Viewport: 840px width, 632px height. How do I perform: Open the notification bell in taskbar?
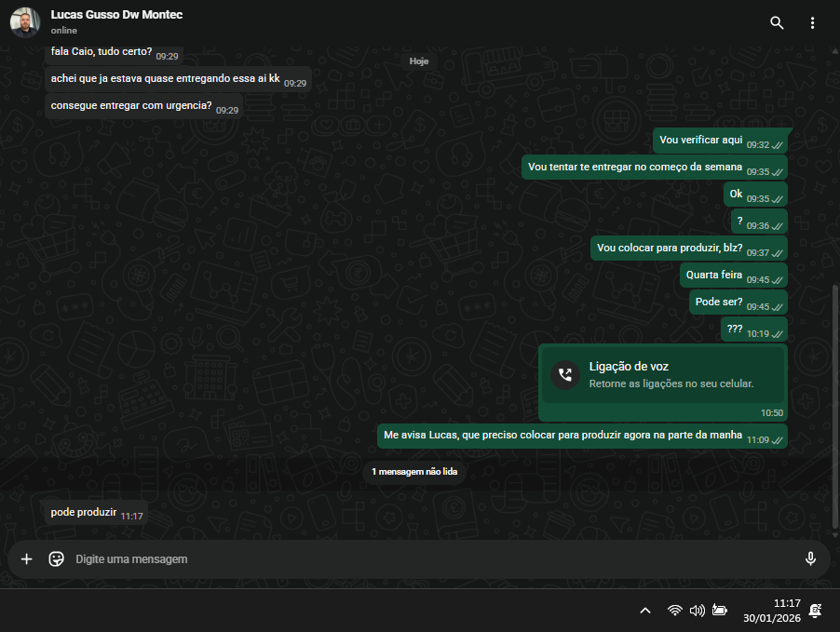pos(816,611)
